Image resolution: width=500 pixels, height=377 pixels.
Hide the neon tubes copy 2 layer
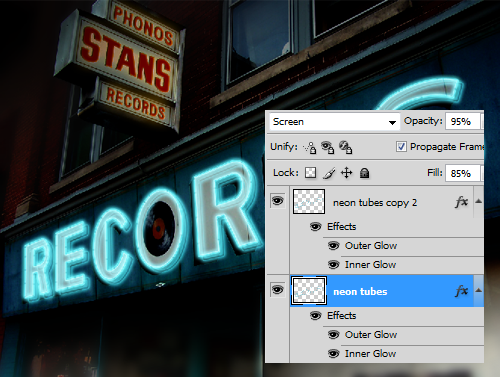point(278,201)
